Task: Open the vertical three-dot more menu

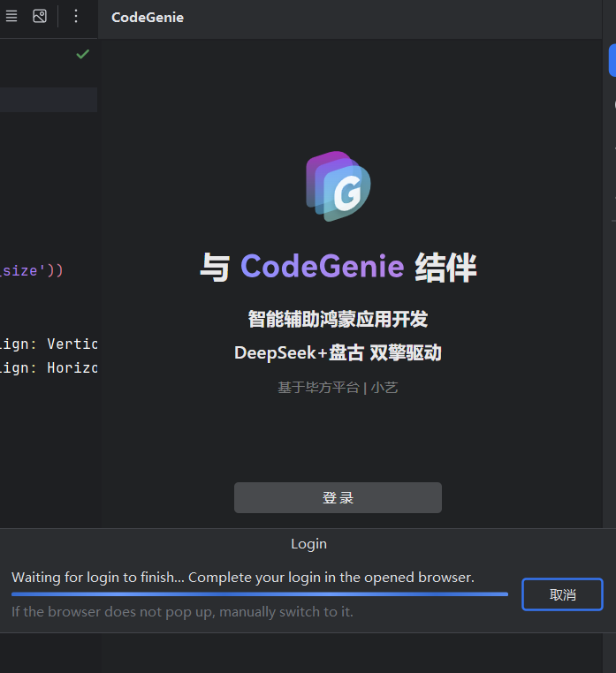Action: [76, 16]
